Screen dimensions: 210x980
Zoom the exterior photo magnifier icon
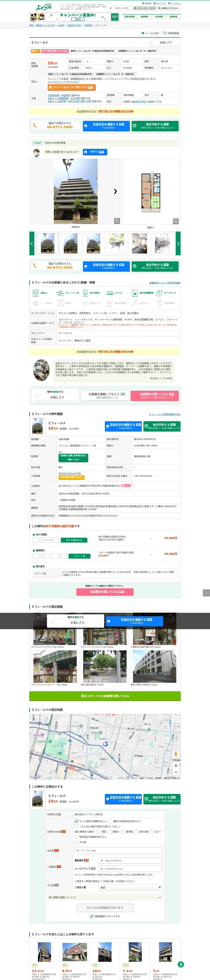pos(117,221)
